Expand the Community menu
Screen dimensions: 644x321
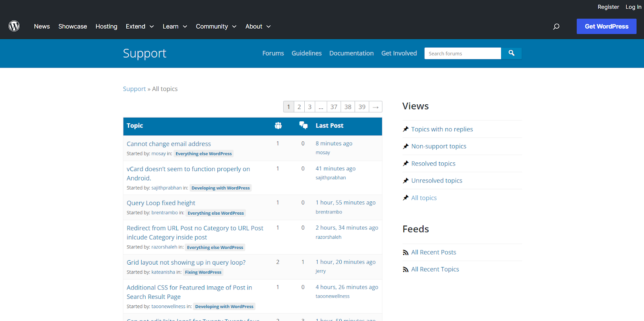[216, 26]
